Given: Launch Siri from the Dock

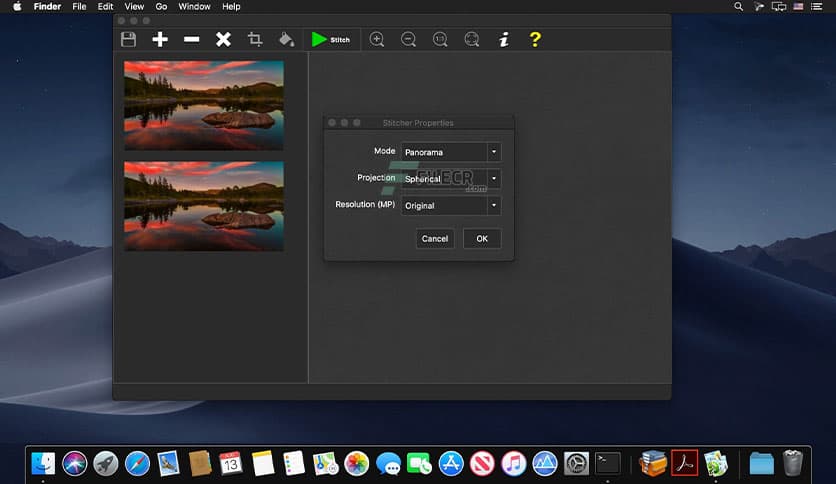Looking at the screenshot, I should 75,463.
